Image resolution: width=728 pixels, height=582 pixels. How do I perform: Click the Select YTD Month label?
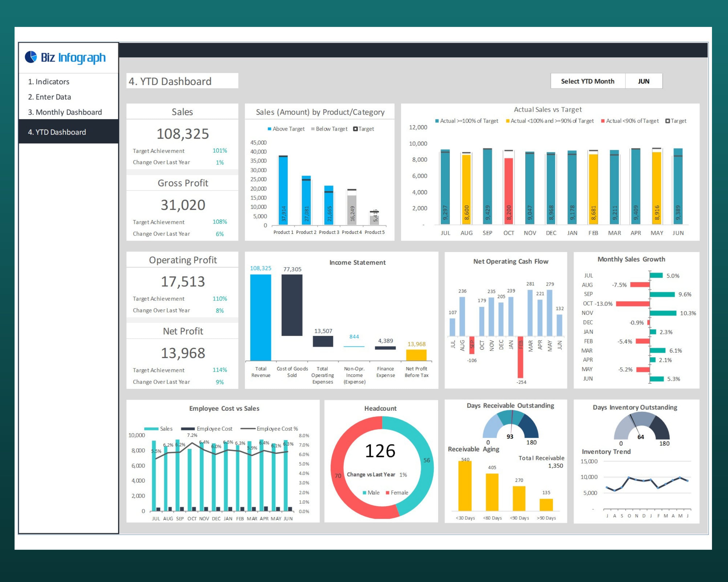pos(587,81)
